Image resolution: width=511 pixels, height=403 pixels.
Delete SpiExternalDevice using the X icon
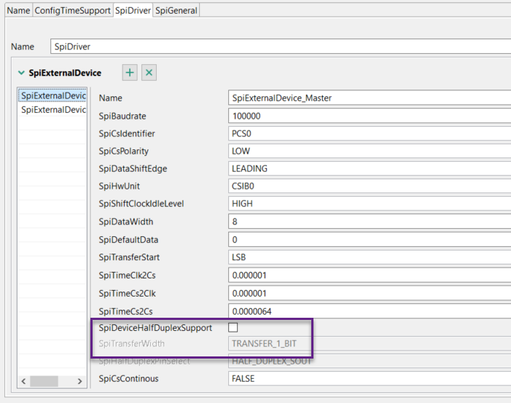point(149,73)
